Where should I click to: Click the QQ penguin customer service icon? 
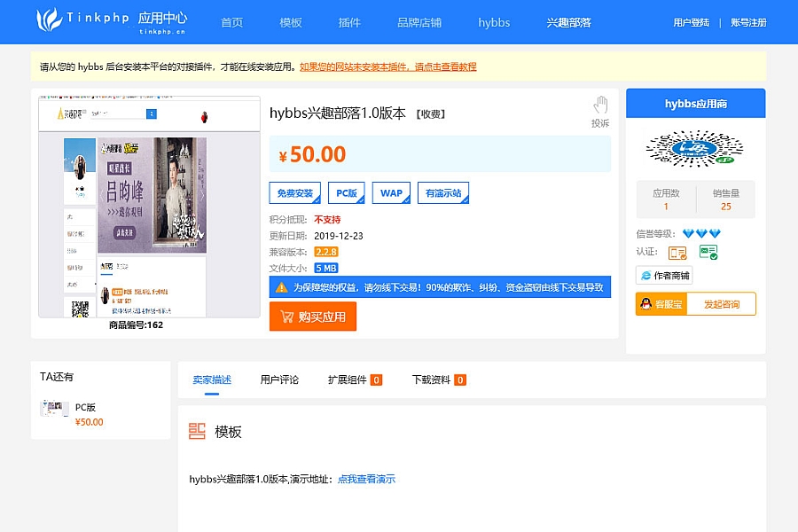(x=645, y=304)
